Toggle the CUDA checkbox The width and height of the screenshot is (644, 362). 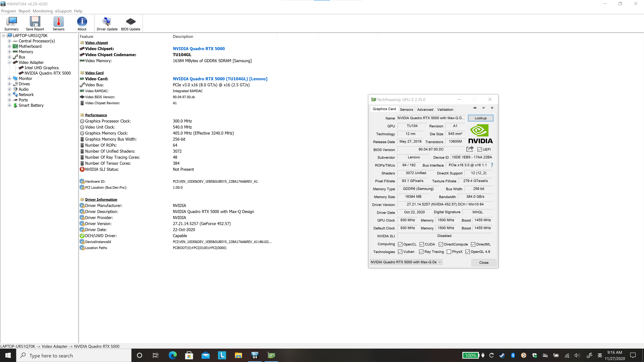coord(422,244)
